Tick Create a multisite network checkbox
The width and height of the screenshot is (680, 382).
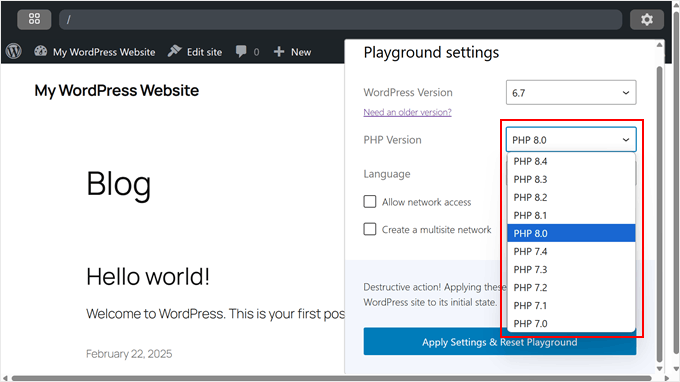(x=370, y=229)
